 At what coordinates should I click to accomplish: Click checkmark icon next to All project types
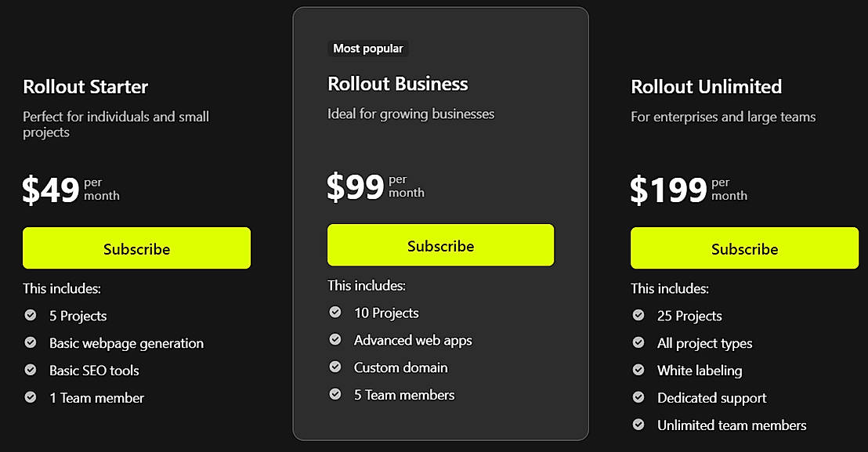tap(638, 343)
